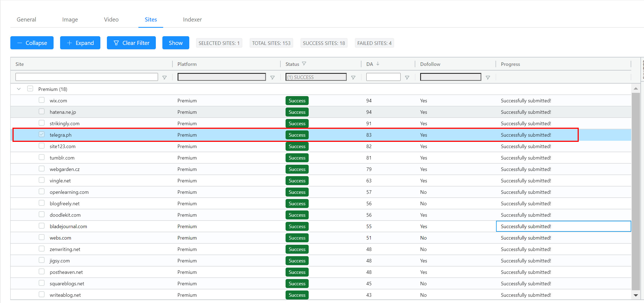Tick the jigsy.com checkbox
The image size is (644, 303).
coord(42,260)
